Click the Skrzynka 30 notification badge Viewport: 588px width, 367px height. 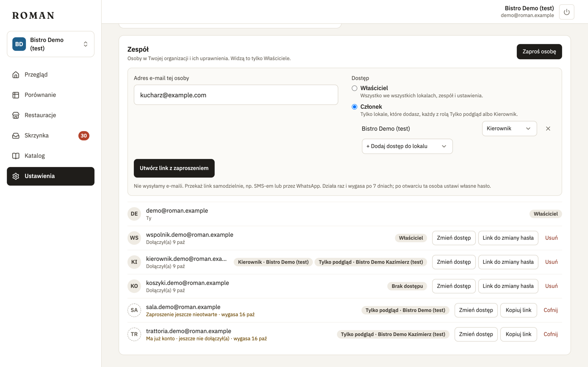[84, 136]
